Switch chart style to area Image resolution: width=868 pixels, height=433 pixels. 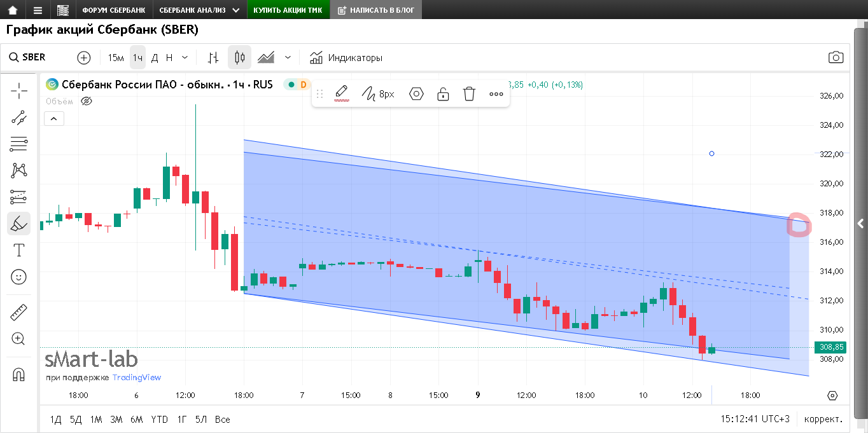point(266,58)
